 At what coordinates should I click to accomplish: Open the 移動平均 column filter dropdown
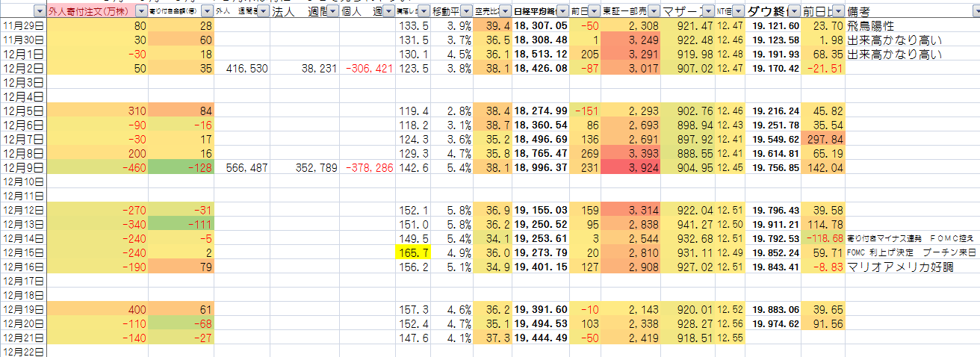pyautogui.click(x=467, y=12)
